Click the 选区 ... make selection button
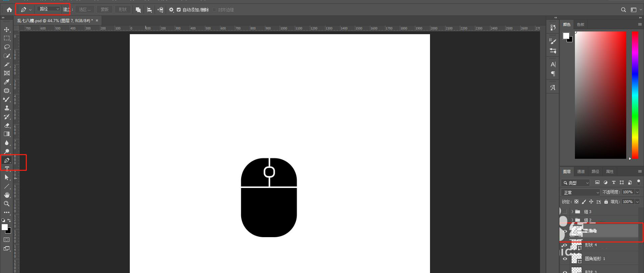The height and width of the screenshot is (273, 644). 85,9
